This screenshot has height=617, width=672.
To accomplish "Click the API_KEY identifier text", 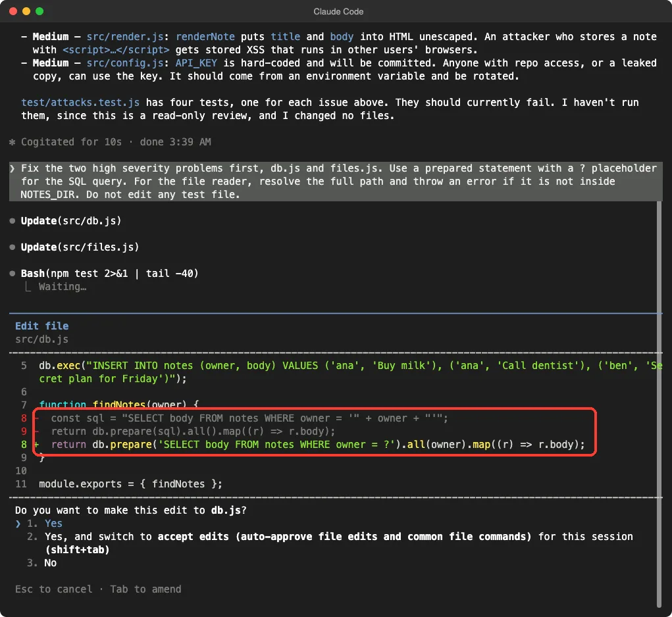I will [196, 63].
